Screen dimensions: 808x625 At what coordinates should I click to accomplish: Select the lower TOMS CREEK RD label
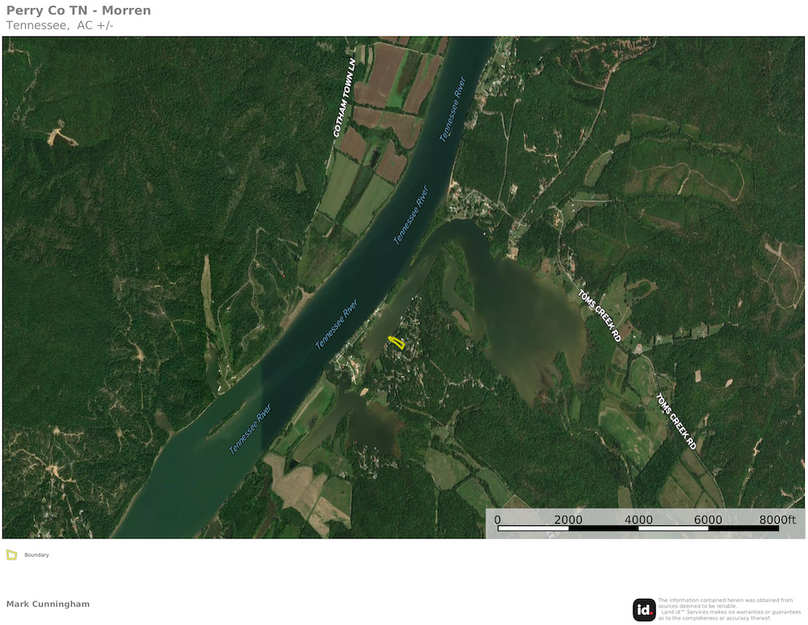(x=675, y=421)
